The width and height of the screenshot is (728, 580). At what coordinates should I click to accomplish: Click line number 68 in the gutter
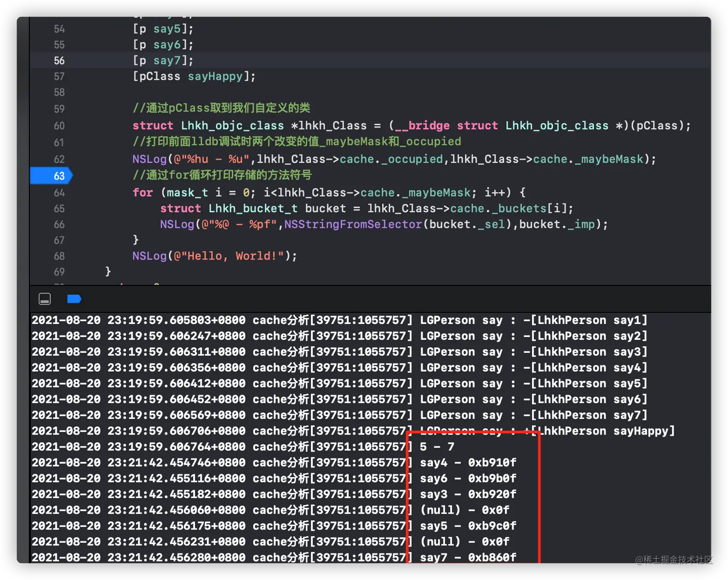click(59, 256)
